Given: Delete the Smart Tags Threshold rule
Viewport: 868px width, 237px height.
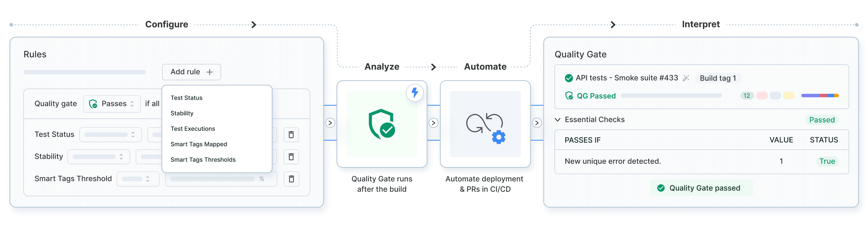Looking at the screenshot, I should (x=291, y=179).
